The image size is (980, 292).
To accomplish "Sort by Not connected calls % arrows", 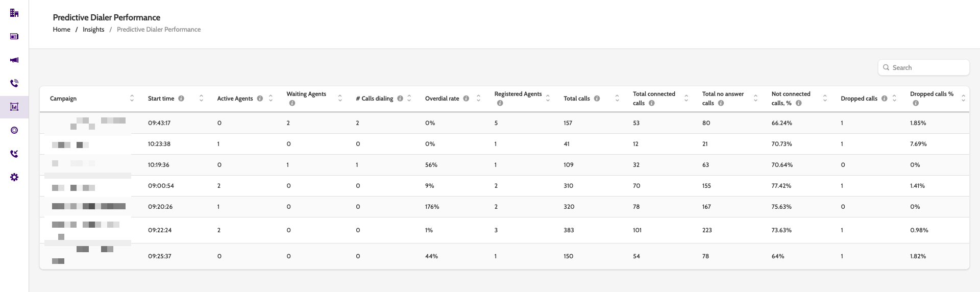I will [825, 98].
